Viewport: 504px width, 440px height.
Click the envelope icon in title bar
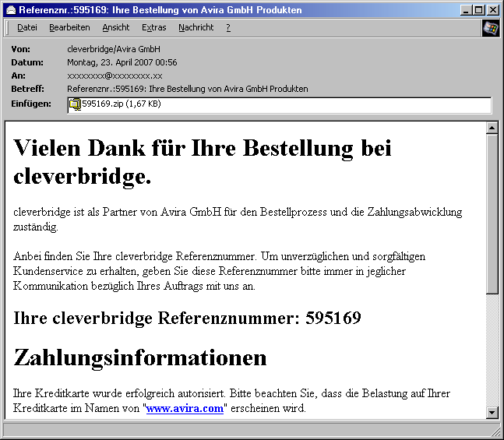(x=11, y=10)
